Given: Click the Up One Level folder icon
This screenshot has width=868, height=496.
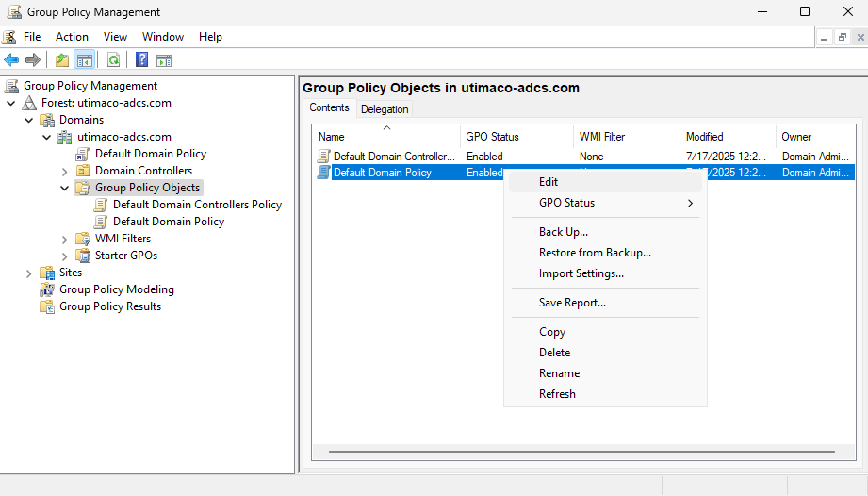Looking at the screenshot, I should point(62,60).
